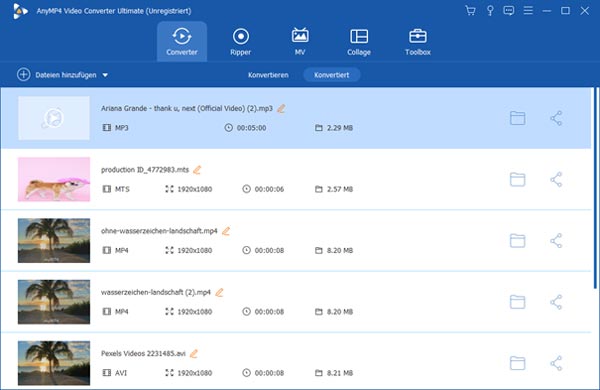
Task: Open the Toolbox tab
Action: 418,42
